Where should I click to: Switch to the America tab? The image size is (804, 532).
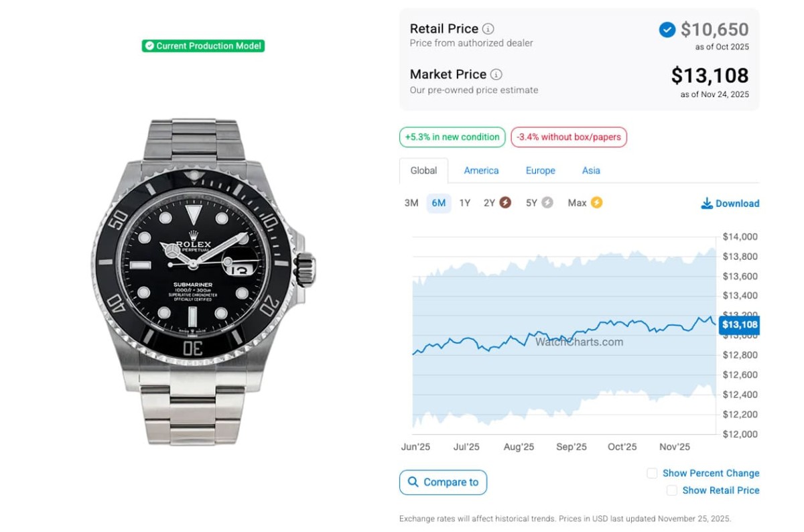click(x=481, y=171)
